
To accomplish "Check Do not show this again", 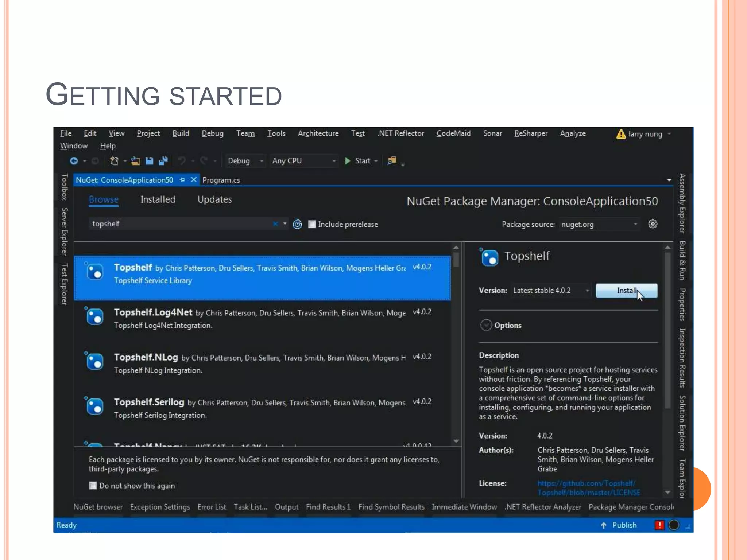I will click(x=93, y=486).
